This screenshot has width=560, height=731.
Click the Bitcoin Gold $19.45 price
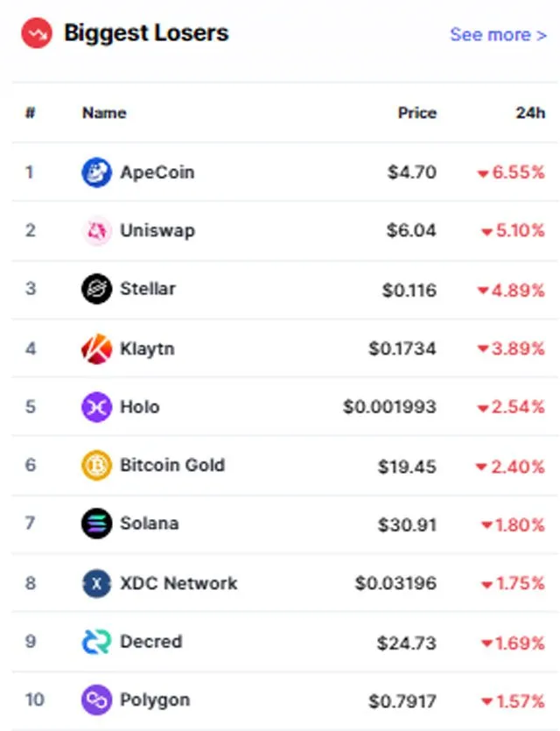pos(407,467)
